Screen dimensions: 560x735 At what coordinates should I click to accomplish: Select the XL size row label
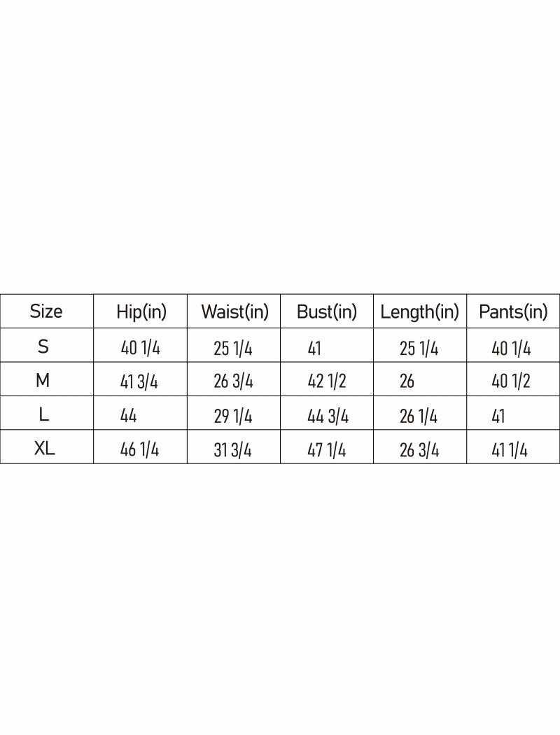46,449
